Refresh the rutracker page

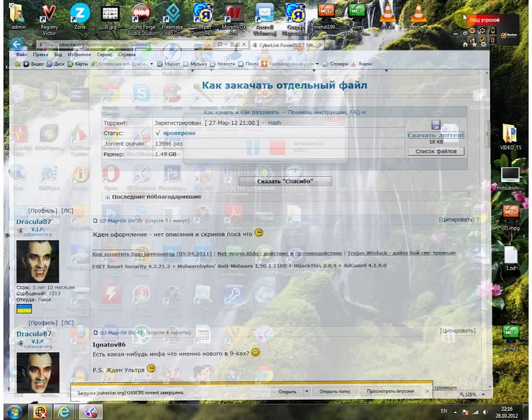238,44
